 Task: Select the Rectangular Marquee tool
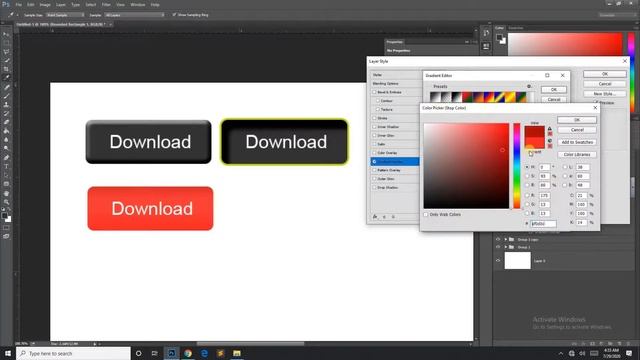pyautogui.click(x=6, y=43)
